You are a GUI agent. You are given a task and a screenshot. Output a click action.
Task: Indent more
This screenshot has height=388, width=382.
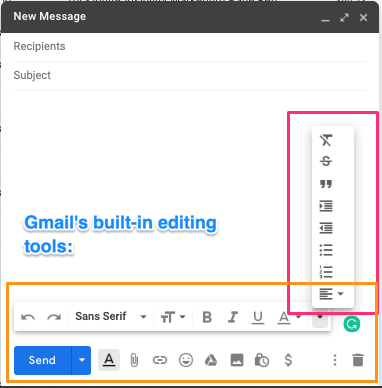click(x=326, y=206)
